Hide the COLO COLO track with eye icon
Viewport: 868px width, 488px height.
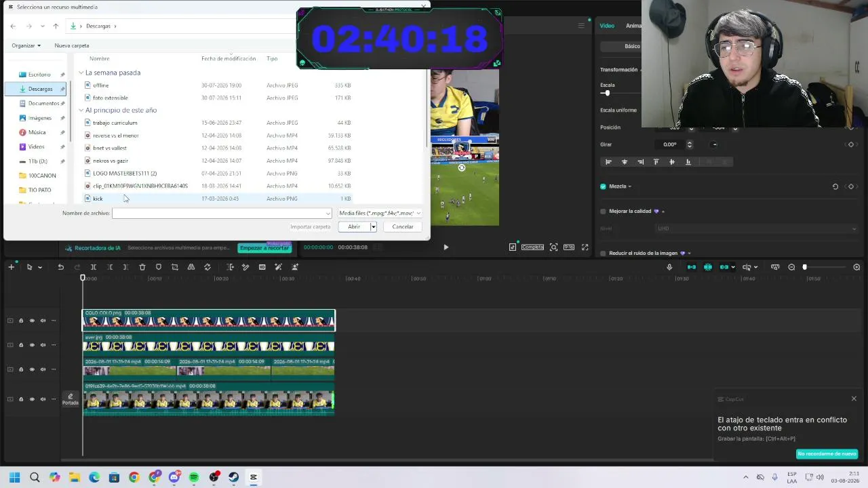click(x=32, y=321)
